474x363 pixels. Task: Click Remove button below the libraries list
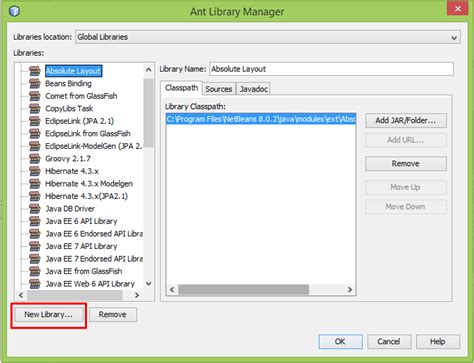coord(113,314)
